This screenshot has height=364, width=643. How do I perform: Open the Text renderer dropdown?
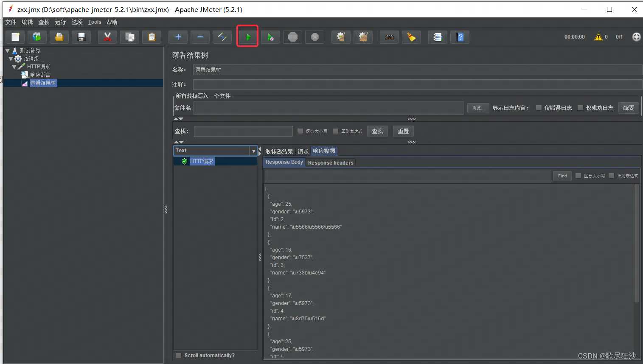point(215,151)
